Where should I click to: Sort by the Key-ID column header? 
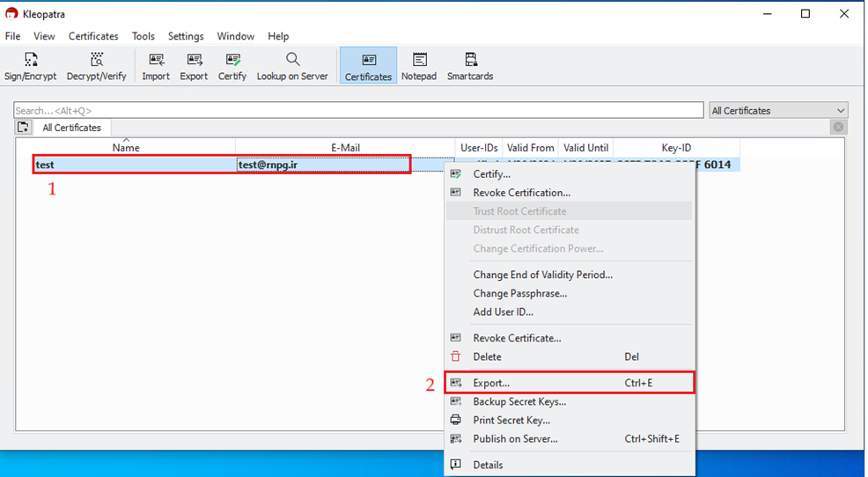[x=676, y=148]
